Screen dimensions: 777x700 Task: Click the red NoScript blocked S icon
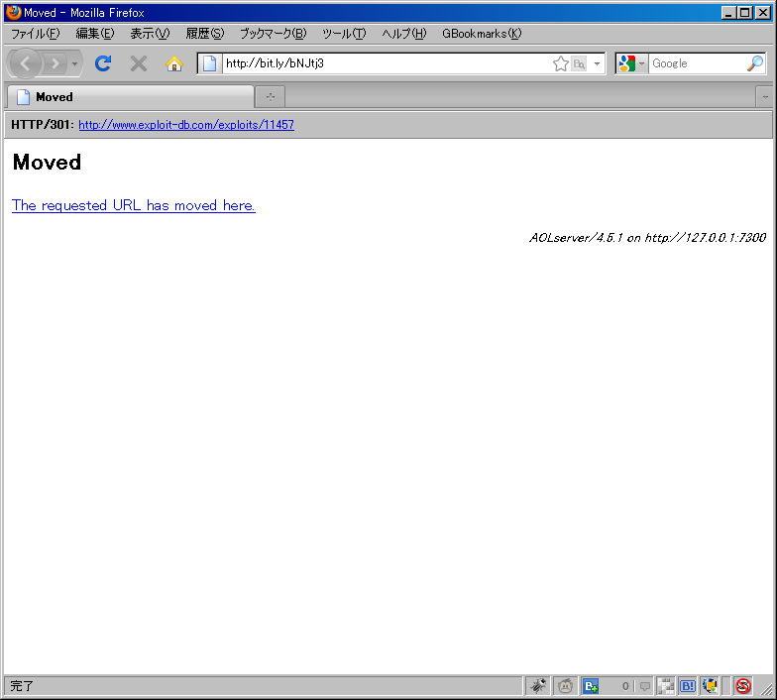tap(743, 686)
